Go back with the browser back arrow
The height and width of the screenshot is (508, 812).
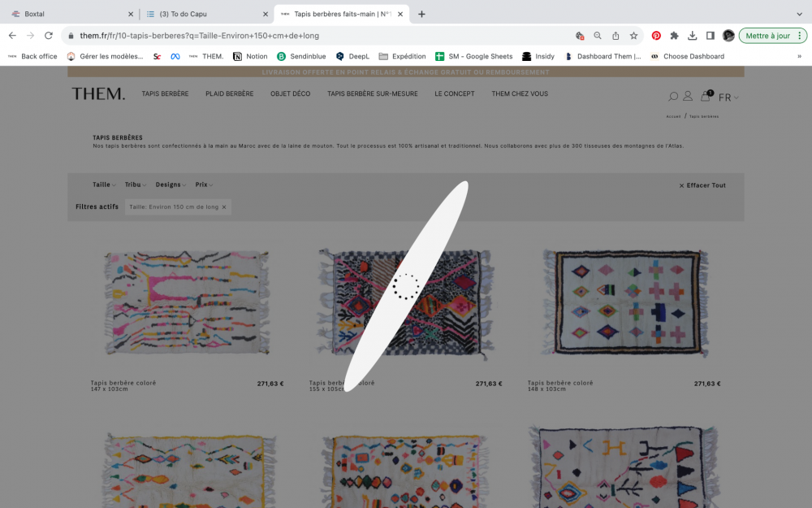[x=12, y=35]
